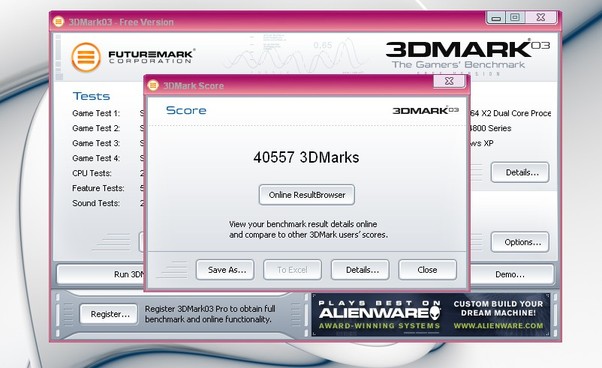The width and height of the screenshot is (602, 368).
Task: Click the 'Game Test 3:' label
Action: click(x=96, y=143)
